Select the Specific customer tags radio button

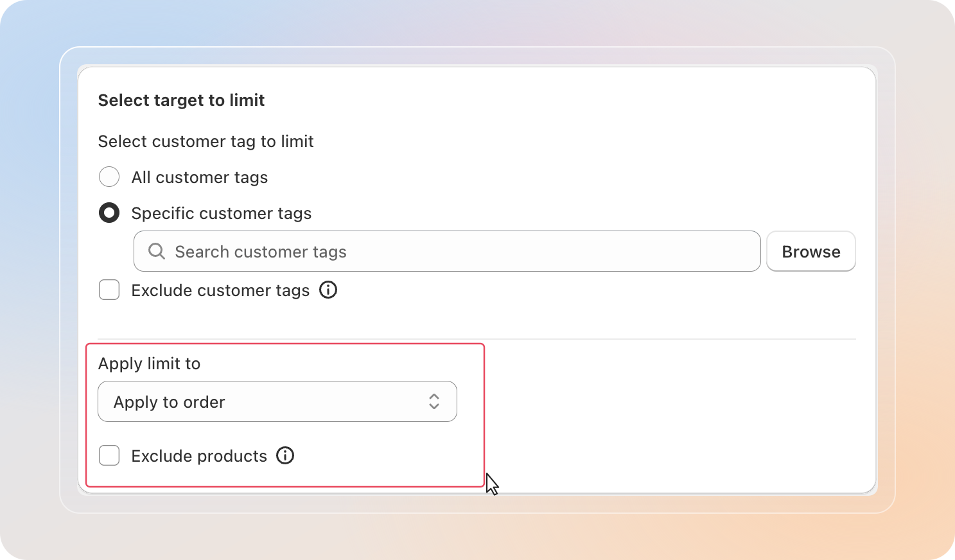pyautogui.click(x=109, y=213)
